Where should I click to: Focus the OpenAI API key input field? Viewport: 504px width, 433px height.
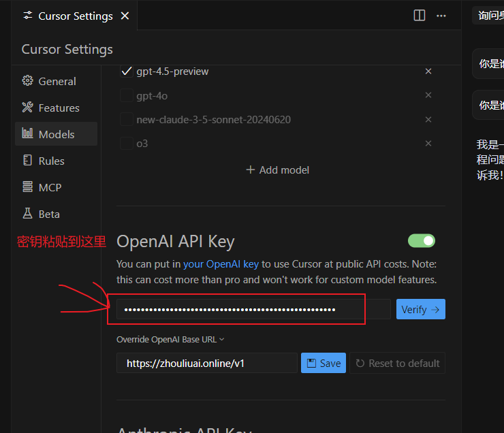point(253,309)
